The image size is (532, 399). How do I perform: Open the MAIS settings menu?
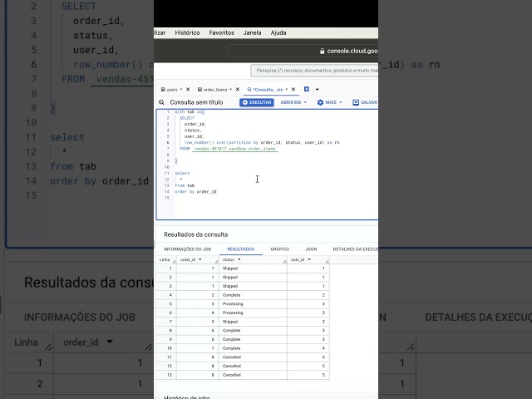[x=330, y=102]
